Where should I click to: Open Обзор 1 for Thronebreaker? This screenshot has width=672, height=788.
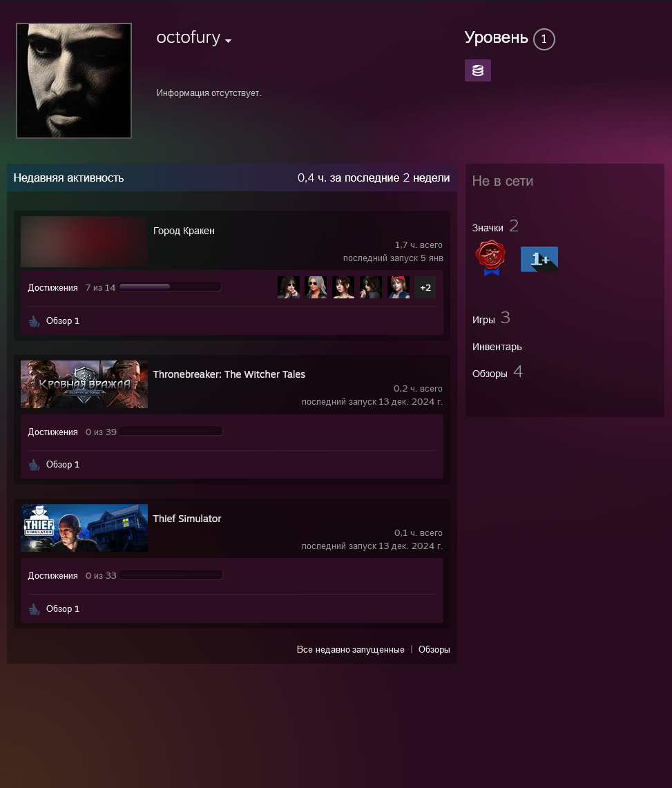[x=63, y=464]
